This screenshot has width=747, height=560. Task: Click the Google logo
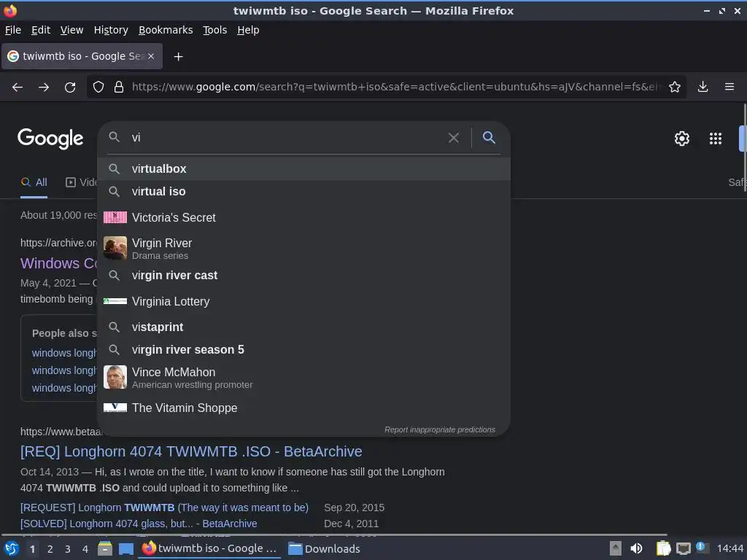tap(50, 139)
